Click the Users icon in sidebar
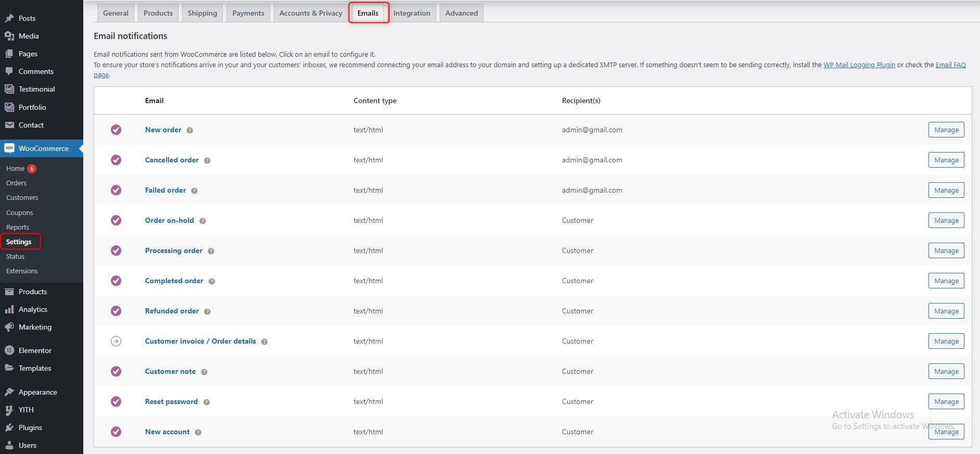 9,445
